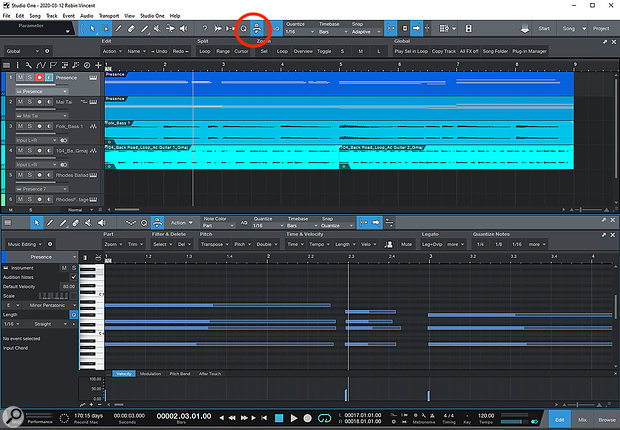Solo the Folk_Bass 1 track 3

[30, 126]
